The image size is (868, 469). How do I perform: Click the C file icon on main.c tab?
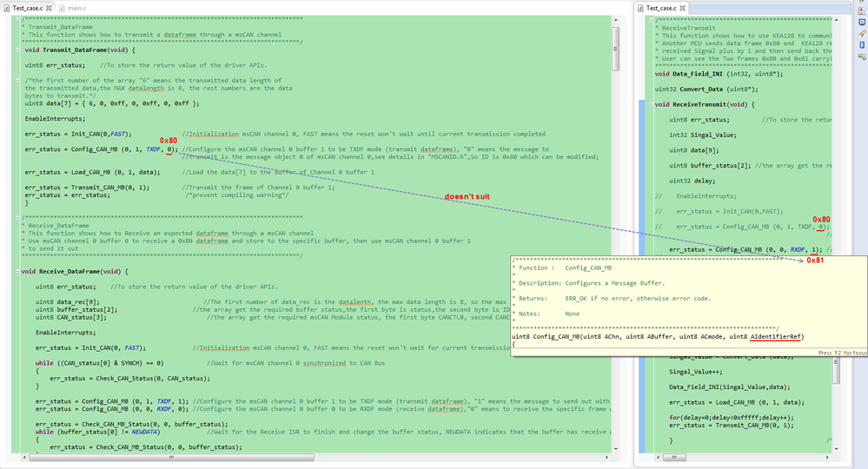(62, 9)
